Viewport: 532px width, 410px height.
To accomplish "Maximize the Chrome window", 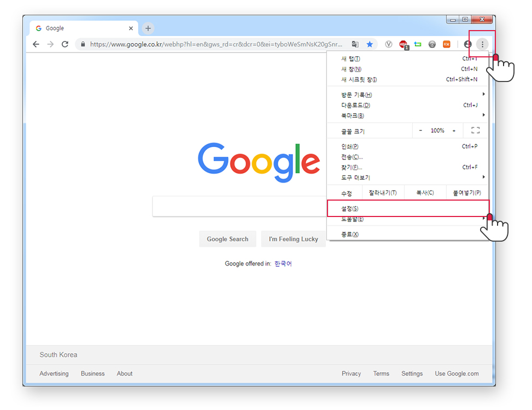I will [465, 20].
